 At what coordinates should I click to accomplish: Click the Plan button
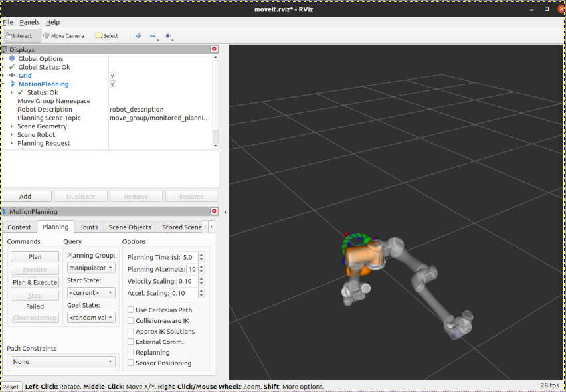(35, 256)
